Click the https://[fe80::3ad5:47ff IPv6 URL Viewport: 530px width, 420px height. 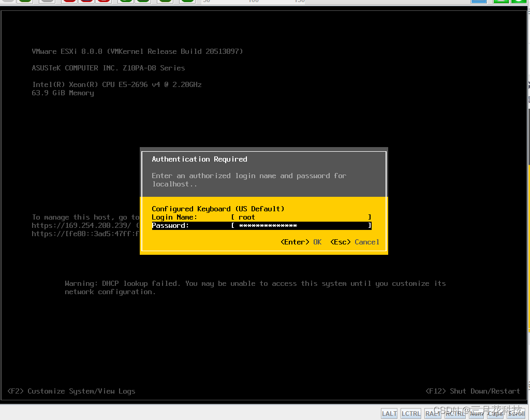tap(85, 234)
